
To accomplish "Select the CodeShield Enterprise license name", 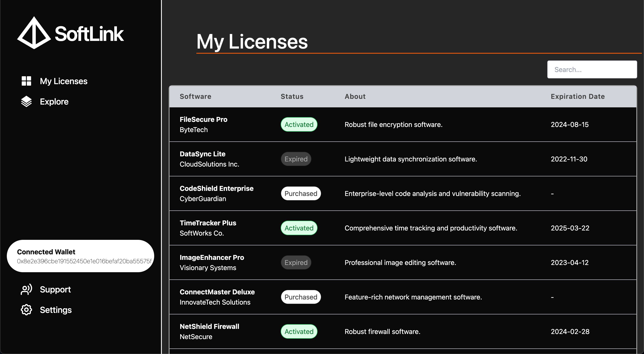I will pos(217,189).
